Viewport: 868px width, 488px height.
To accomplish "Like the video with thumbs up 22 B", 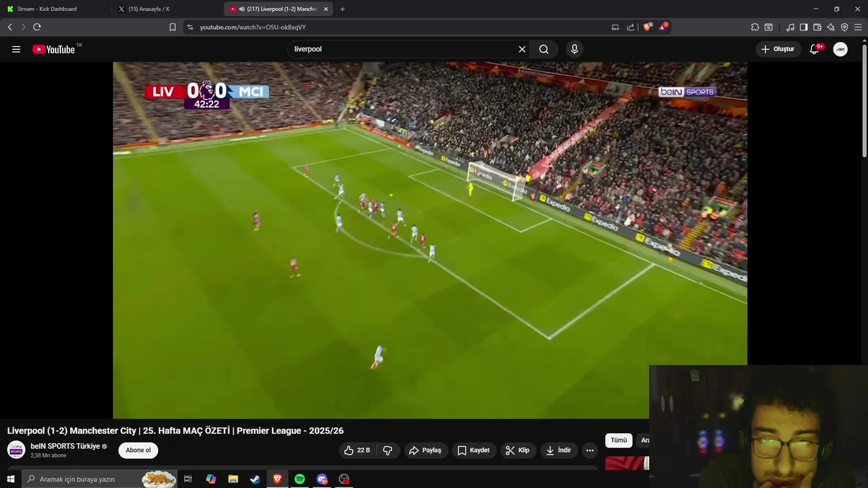I will click(x=357, y=450).
